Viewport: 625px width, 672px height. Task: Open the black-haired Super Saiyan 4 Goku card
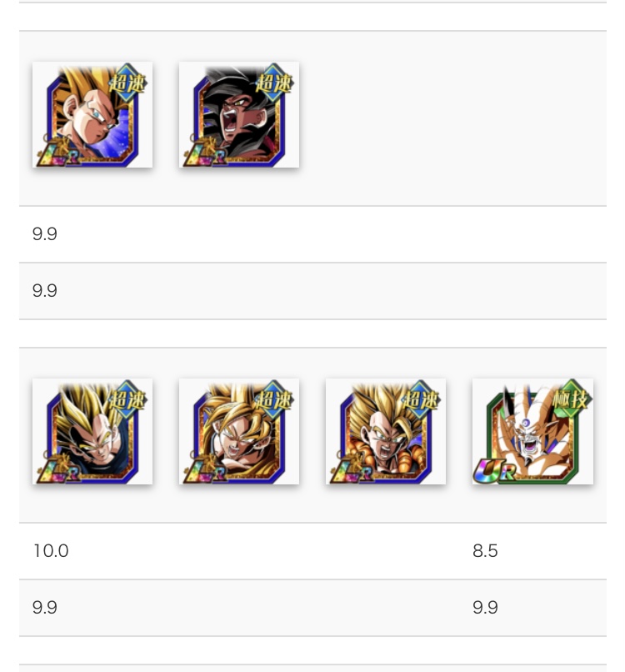pyautogui.click(x=239, y=114)
